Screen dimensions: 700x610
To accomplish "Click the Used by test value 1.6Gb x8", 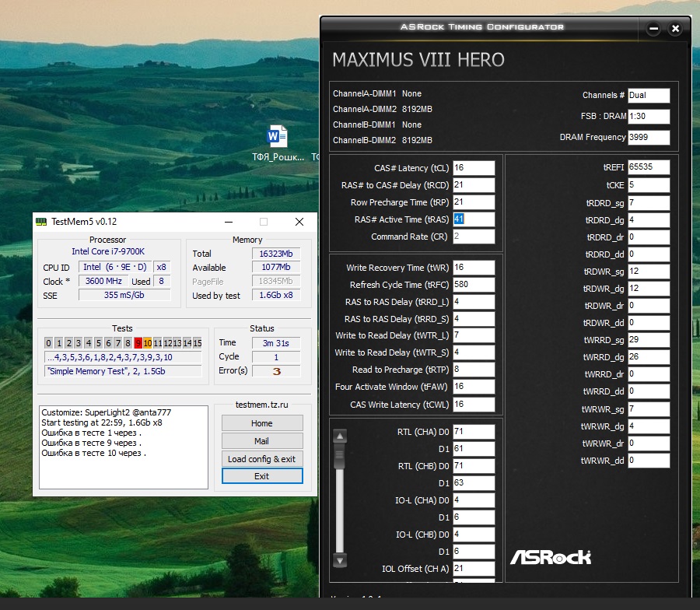I will click(x=276, y=295).
